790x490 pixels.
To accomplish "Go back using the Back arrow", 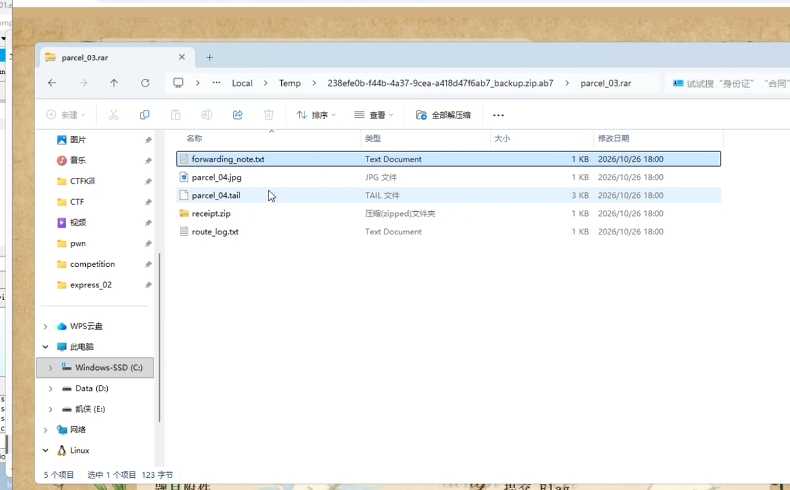I will 52,83.
